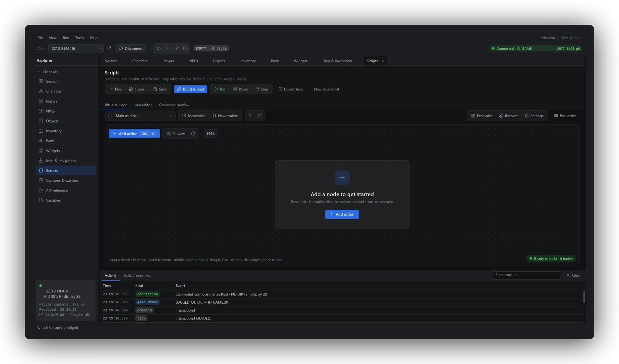Open Players in the Explorer sidebar
Screen dimensions: 619x364
(66, 101)
